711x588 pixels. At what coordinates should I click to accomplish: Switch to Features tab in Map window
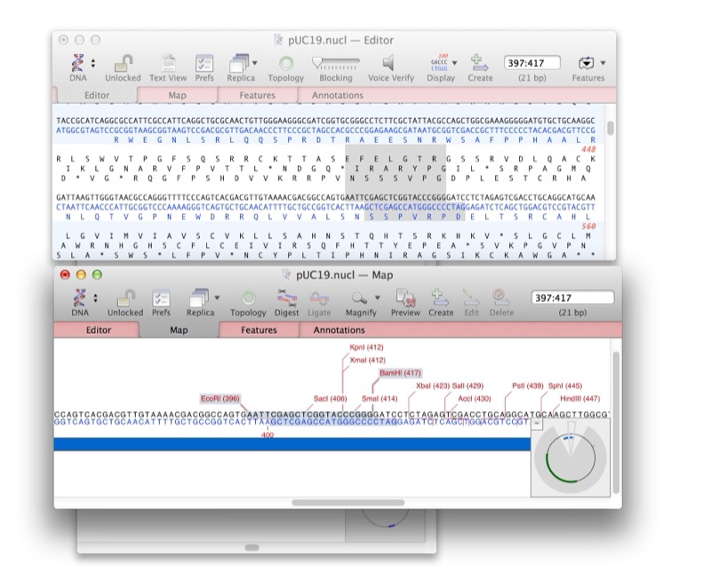click(x=258, y=330)
